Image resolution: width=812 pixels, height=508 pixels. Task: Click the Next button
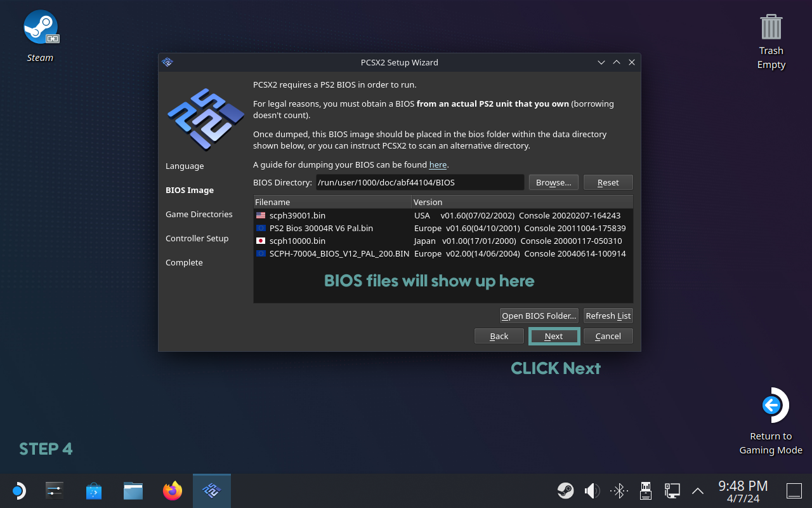point(554,336)
